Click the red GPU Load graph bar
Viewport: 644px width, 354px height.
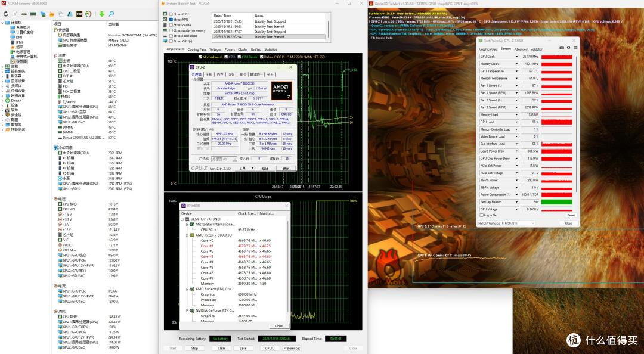coord(556,122)
